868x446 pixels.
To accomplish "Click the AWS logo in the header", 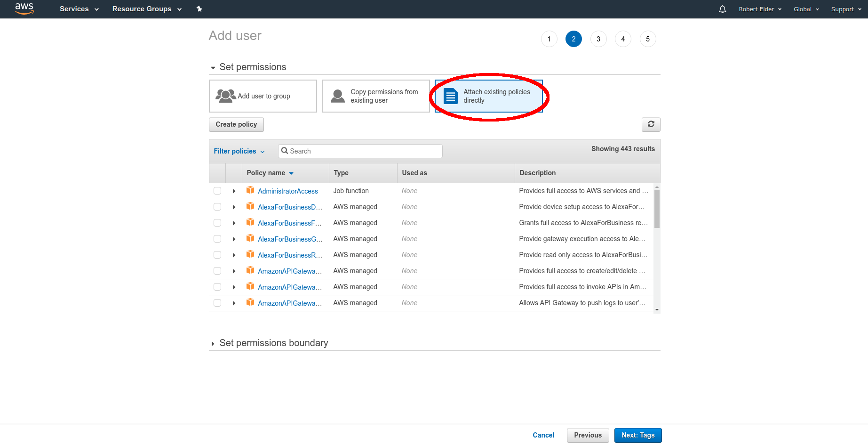I will pyautogui.click(x=24, y=8).
